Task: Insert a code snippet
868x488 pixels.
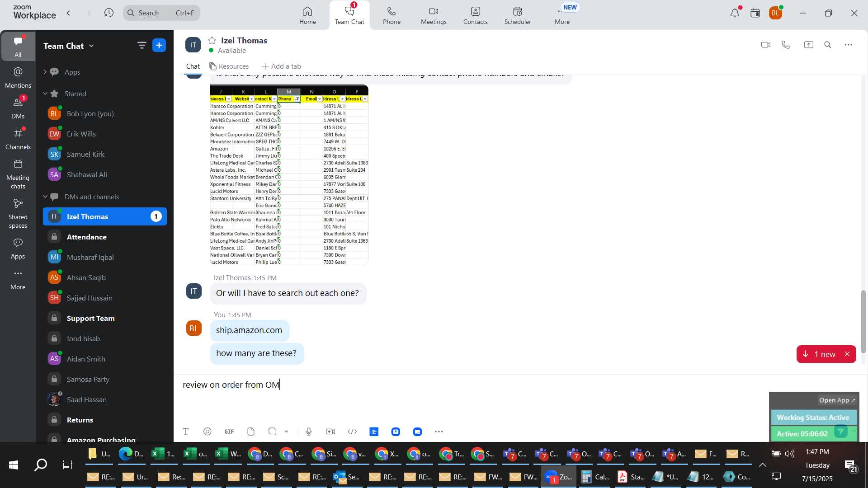Action: 352,432
